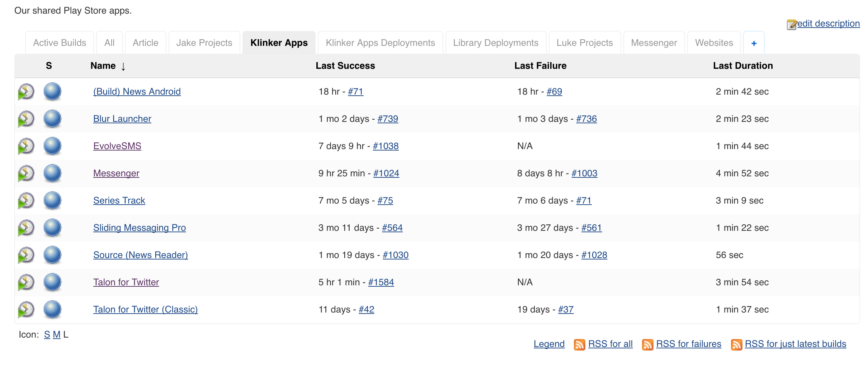This screenshot has width=868, height=367.
Task: Switch to the Messenger view tab
Action: click(654, 43)
